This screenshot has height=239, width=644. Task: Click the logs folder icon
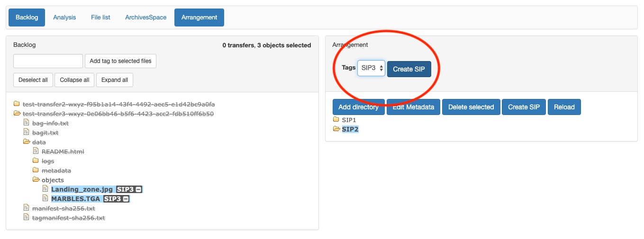click(x=36, y=161)
